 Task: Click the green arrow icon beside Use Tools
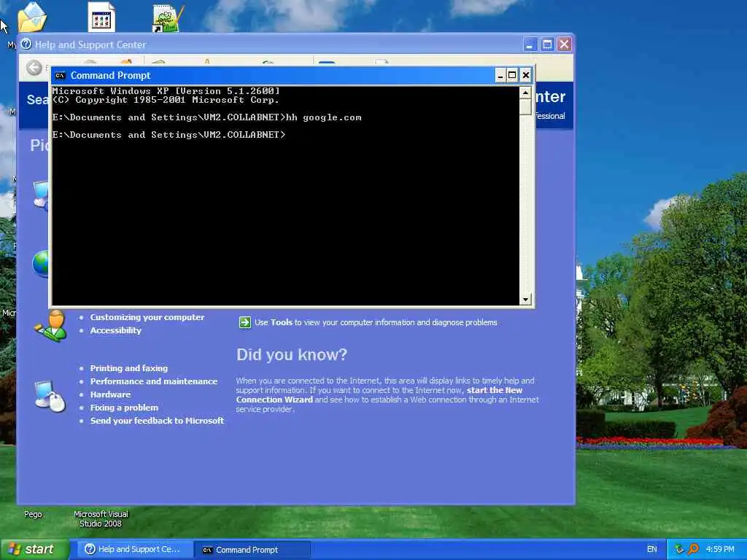pos(245,322)
